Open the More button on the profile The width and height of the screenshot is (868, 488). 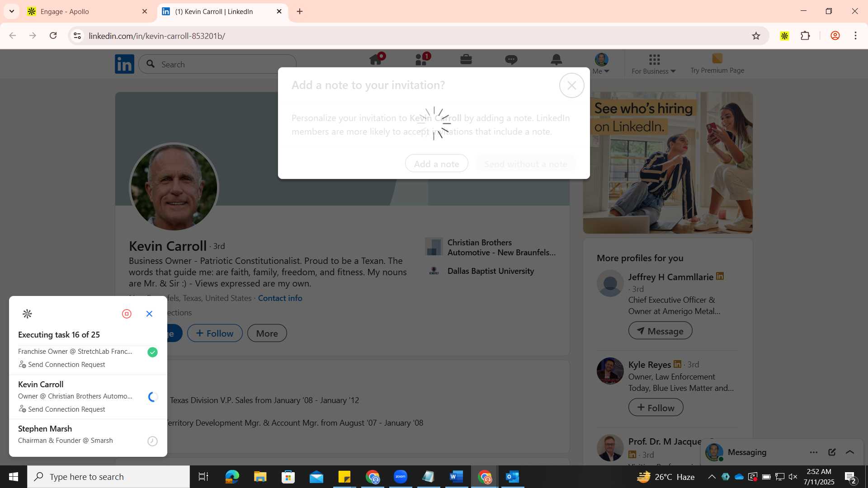click(267, 333)
